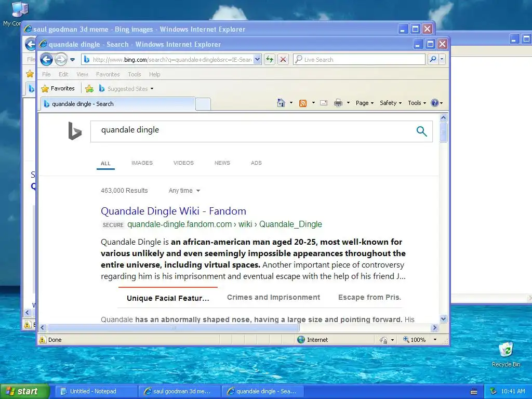Switch to the NEWS tab

pyautogui.click(x=222, y=163)
